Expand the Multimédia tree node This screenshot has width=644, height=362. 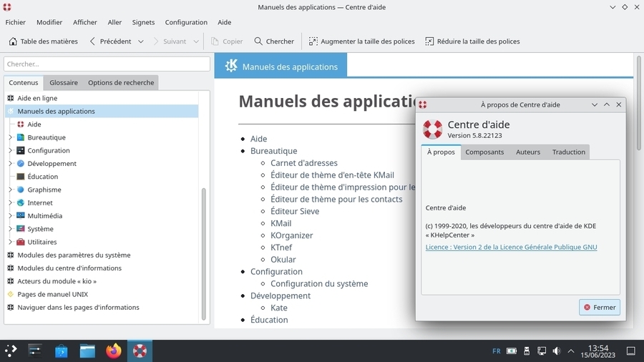point(10,216)
